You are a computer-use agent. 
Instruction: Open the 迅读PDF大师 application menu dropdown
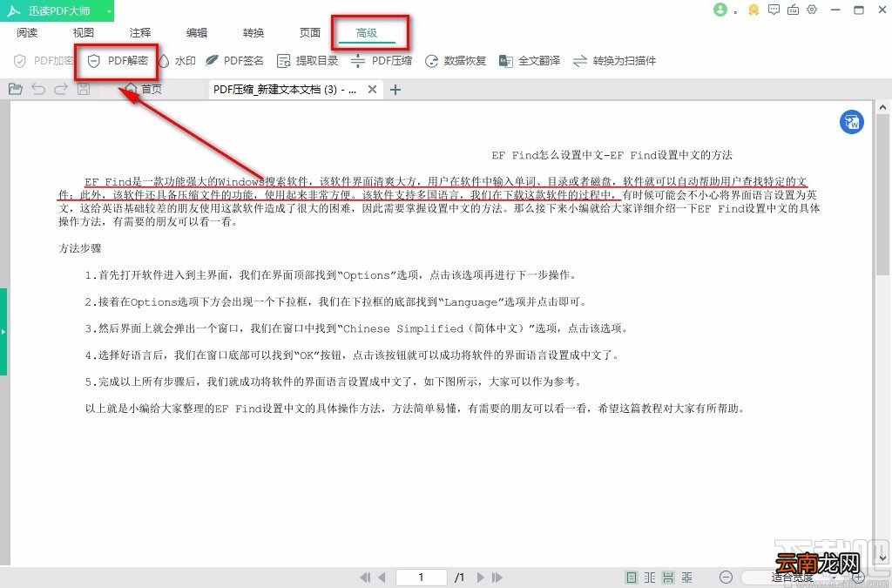point(108,10)
